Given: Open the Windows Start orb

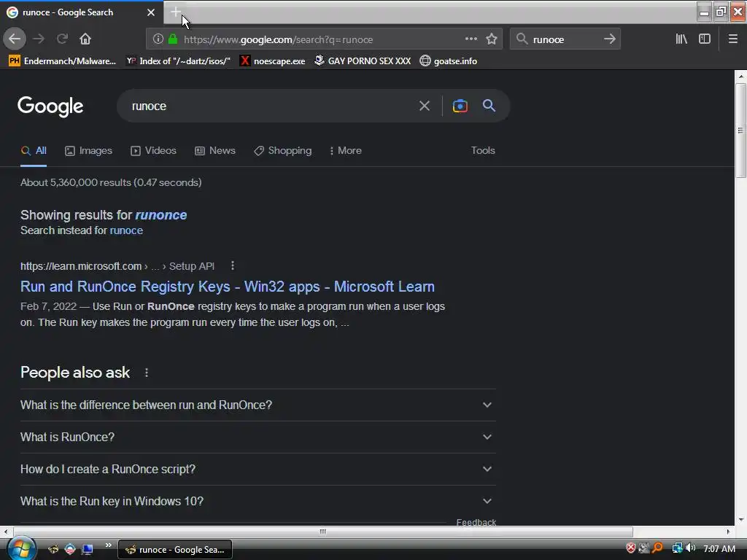Looking at the screenshot, I should click(21, 548).
